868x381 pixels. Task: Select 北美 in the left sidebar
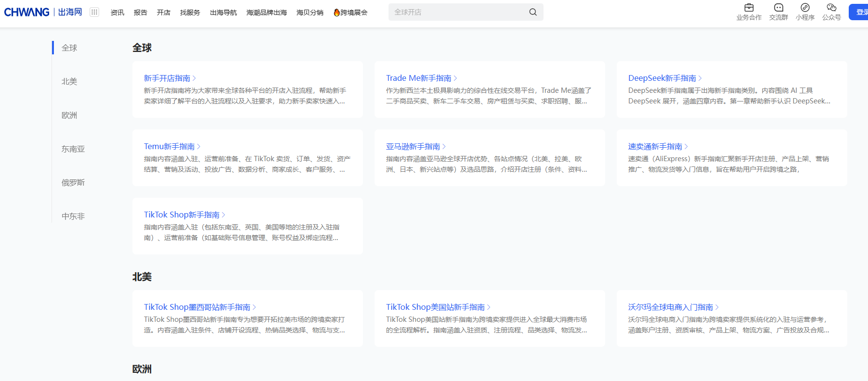point(69,81)
